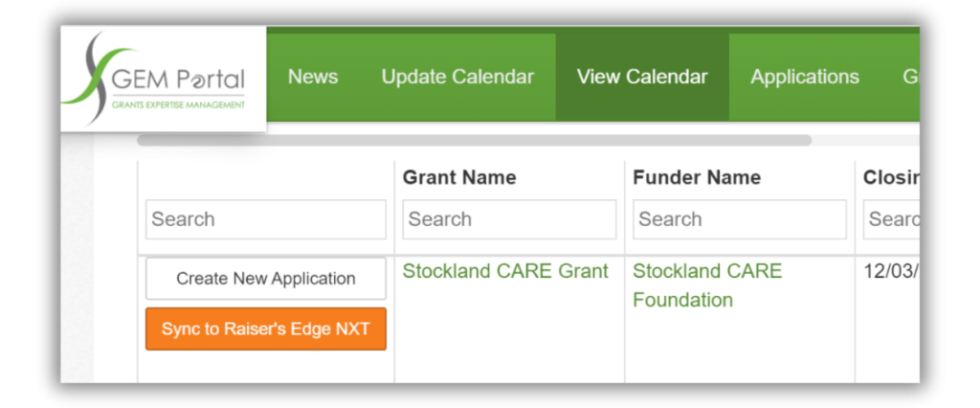This screenshot has width=980, height=408.
Task: Click the GEM Portal logo
Action: tap(163, 77)
